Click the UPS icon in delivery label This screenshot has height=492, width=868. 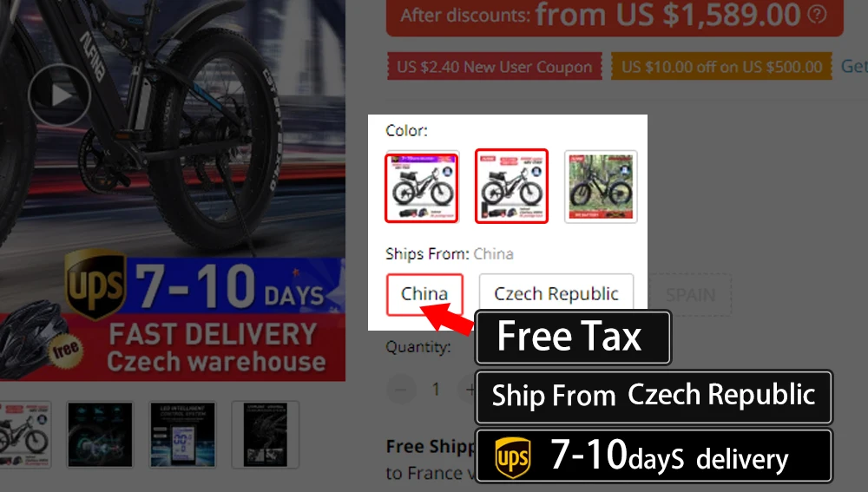click(x=513, y=457)
